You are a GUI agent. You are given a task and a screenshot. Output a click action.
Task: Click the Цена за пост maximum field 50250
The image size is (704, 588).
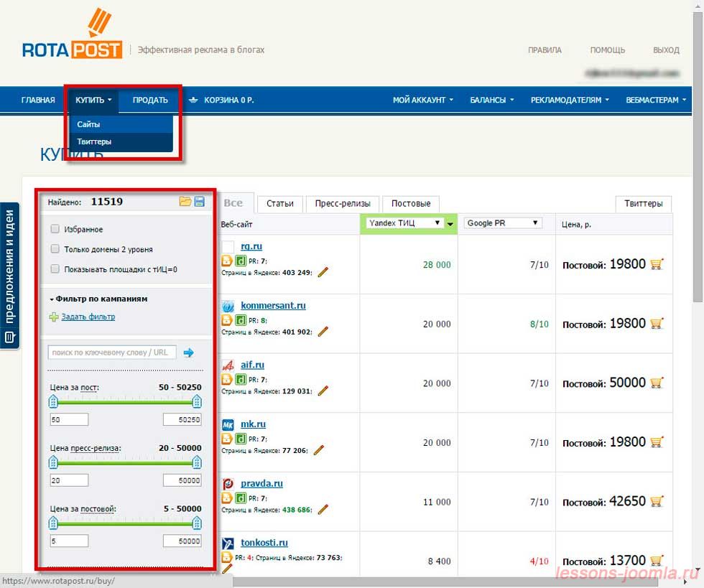[182, 420]
